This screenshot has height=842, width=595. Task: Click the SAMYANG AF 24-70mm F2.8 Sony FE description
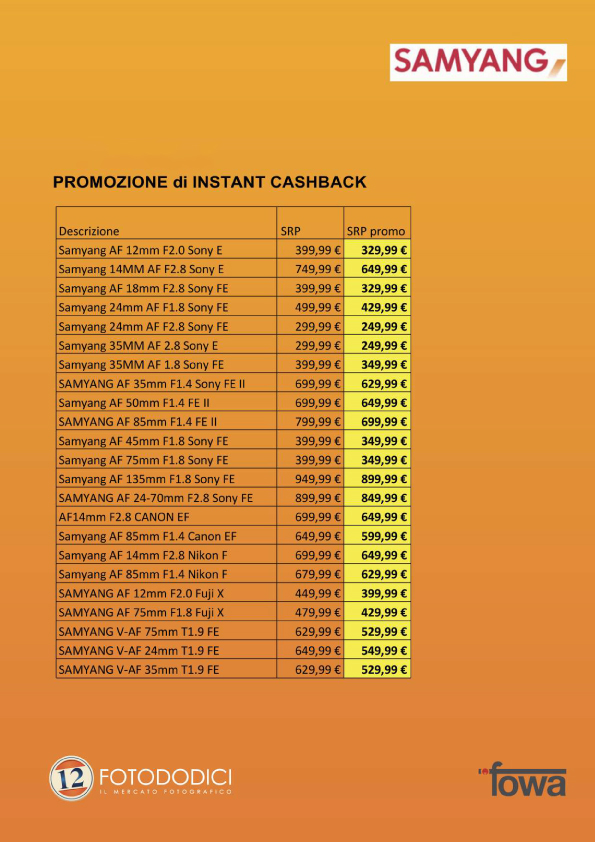(156, 498)
